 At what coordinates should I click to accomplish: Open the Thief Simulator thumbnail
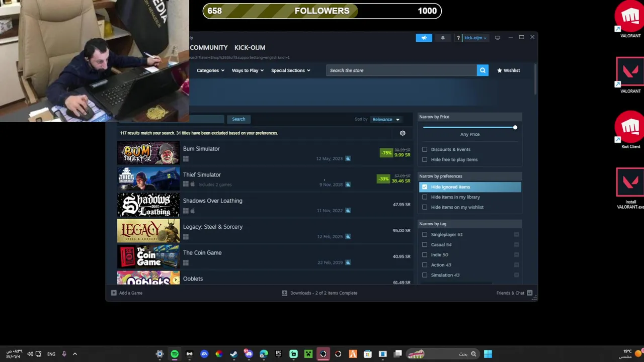pos(148,179)
